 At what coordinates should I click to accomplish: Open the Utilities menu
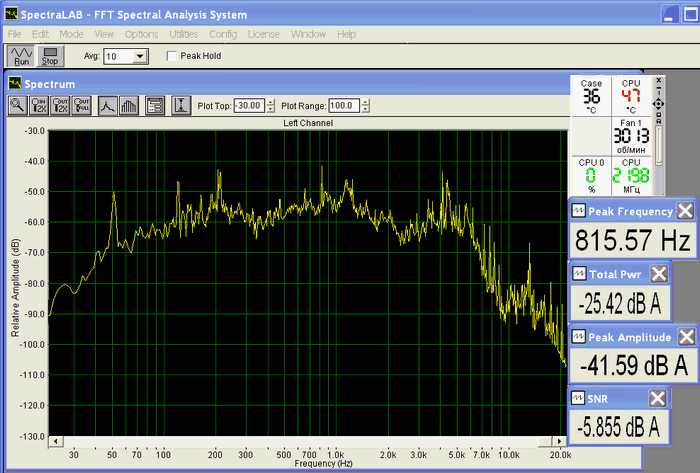[184, 34]
